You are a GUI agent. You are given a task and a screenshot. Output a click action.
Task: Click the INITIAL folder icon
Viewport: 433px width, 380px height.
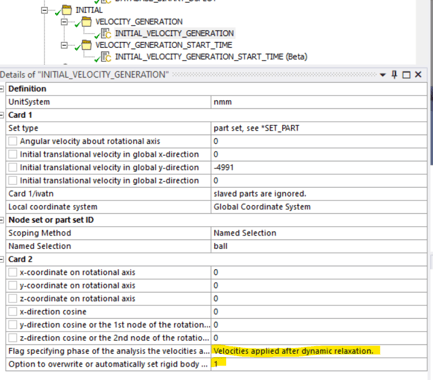[x=67, y=10]
